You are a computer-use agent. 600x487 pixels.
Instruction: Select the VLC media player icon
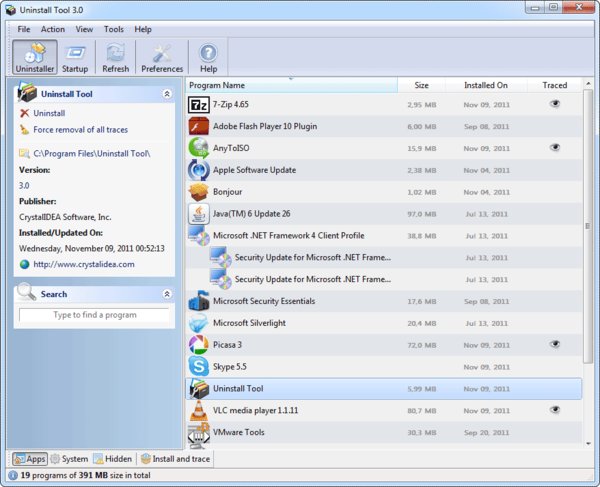[198, 410]
